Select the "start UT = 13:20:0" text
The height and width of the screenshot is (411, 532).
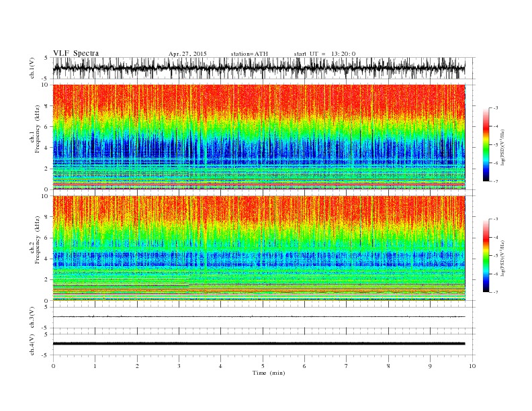point(324,54)
